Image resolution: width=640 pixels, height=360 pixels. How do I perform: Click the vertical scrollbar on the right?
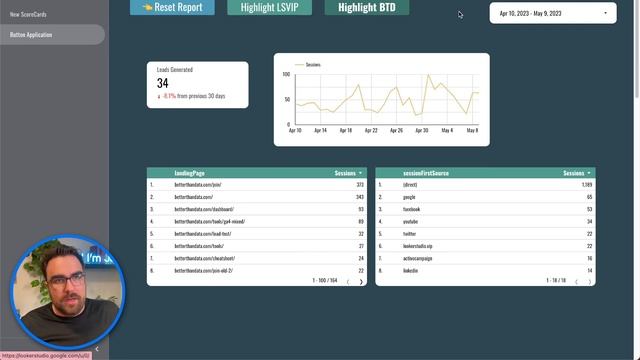pyautogui.click(x=637, y=49)
